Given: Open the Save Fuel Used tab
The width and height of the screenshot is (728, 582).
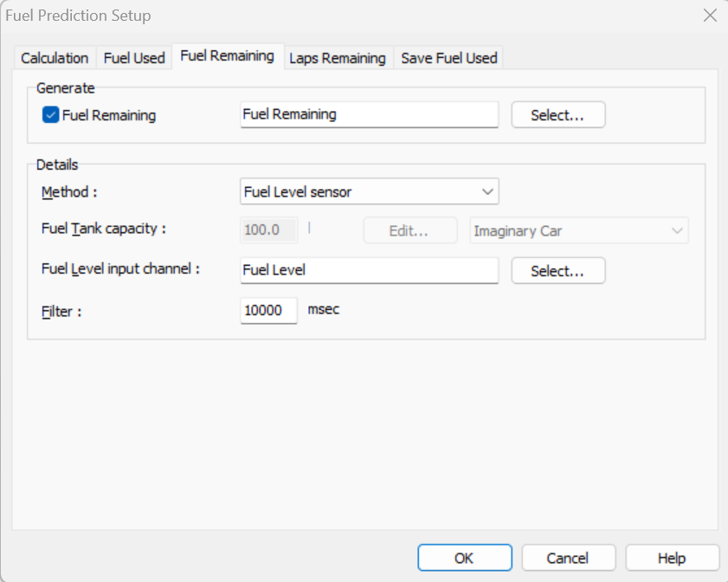Looking at the screenshot, I should pos(448,58).
